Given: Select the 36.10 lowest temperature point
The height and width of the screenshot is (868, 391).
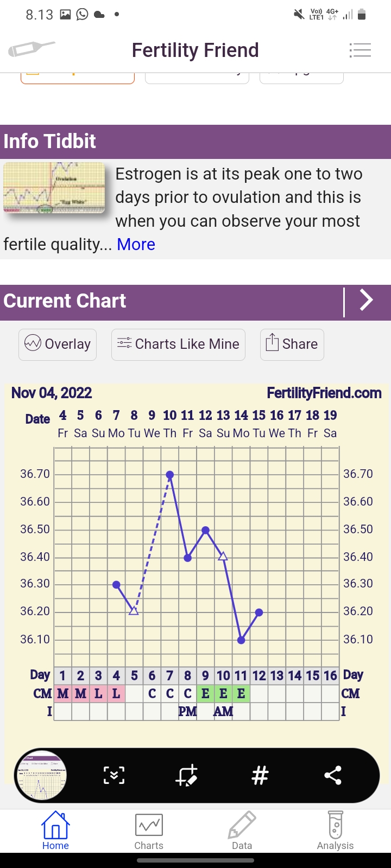Looking at the screenshot, I should tap(241, 640).
